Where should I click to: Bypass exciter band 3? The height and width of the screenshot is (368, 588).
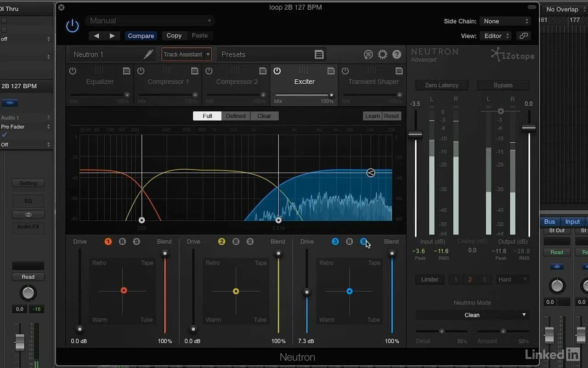click(350, 241)
